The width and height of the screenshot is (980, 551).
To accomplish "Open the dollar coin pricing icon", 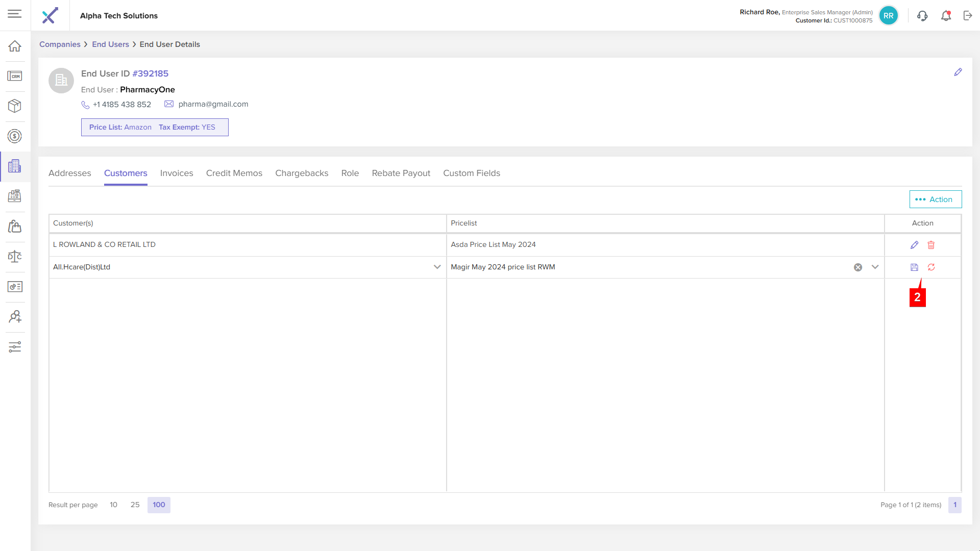I will click(x=15, y=136).
